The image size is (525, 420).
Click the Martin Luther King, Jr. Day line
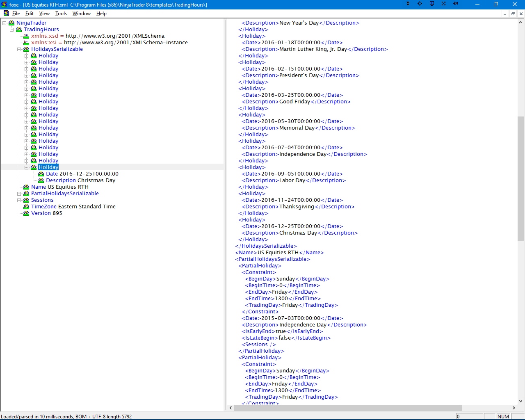[315, 49]
